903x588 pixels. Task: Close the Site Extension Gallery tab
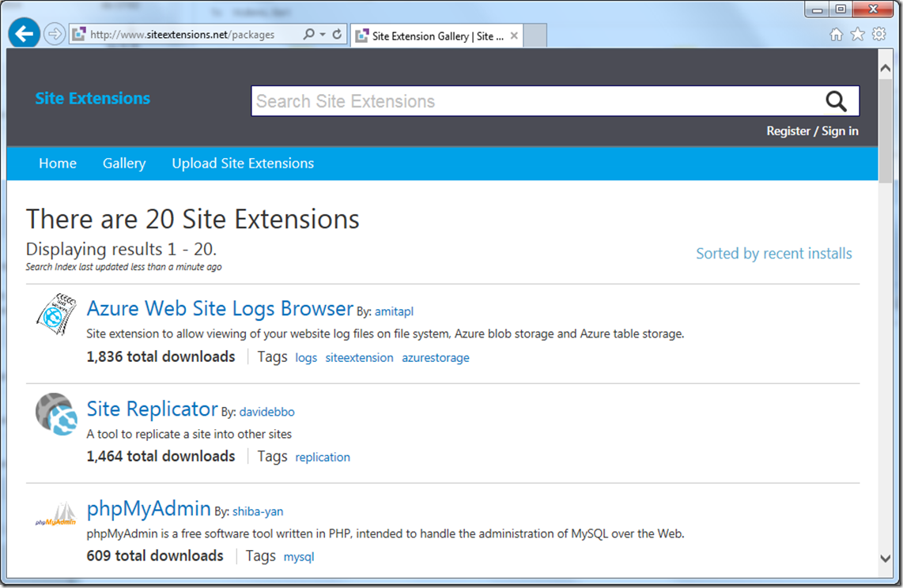(514, 36)
